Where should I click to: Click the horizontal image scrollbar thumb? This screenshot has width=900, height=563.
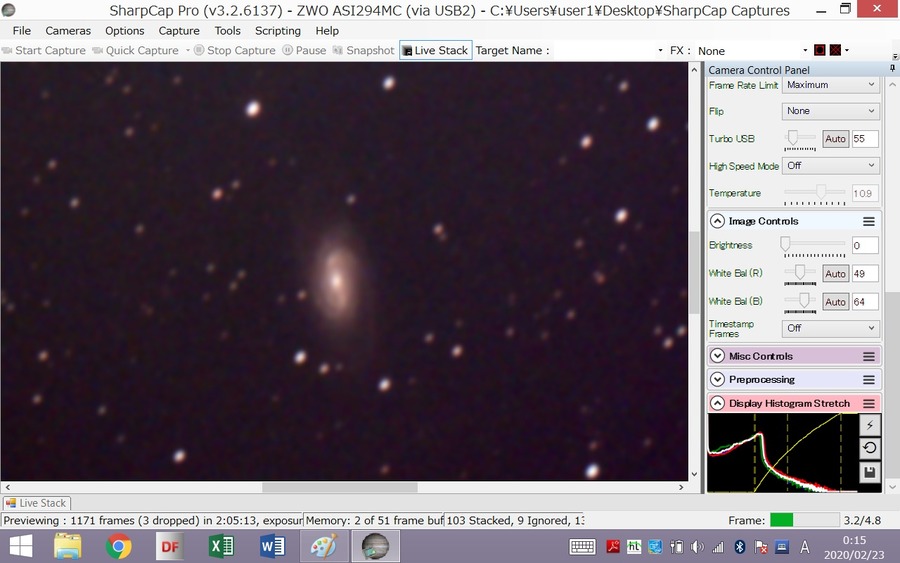(340, 487)
